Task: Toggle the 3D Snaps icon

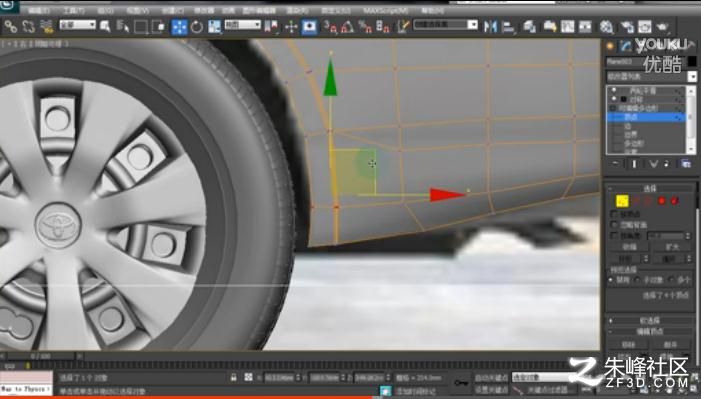Action: pyautogui.click(x=330, y=27)
